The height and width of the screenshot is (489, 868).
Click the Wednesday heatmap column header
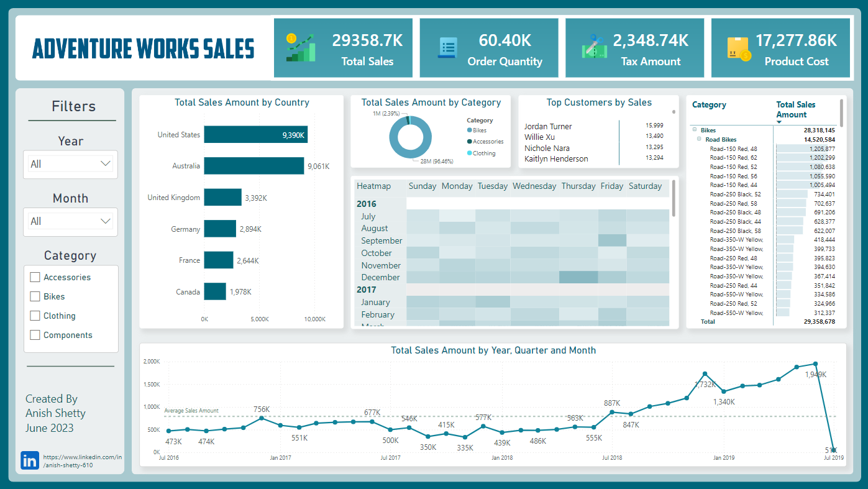pos(534,186)
